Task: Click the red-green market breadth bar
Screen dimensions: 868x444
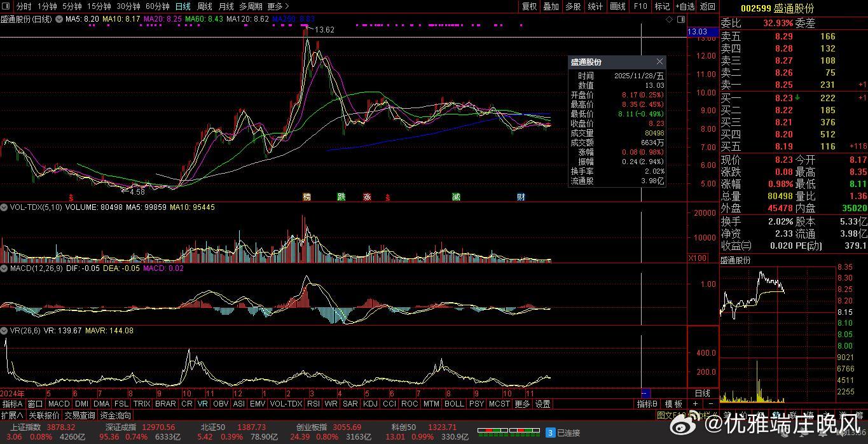Action: (x=507, y=433)
